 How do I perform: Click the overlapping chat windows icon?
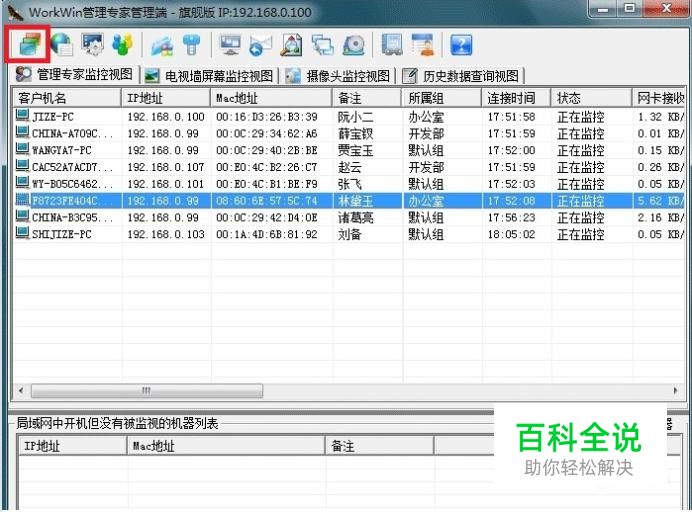323,45
